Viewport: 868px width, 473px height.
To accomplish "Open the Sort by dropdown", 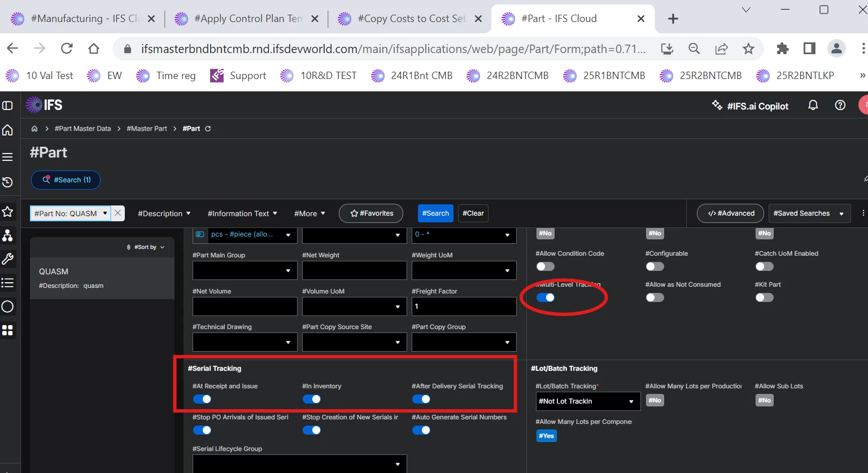I will tap(146, 247).
